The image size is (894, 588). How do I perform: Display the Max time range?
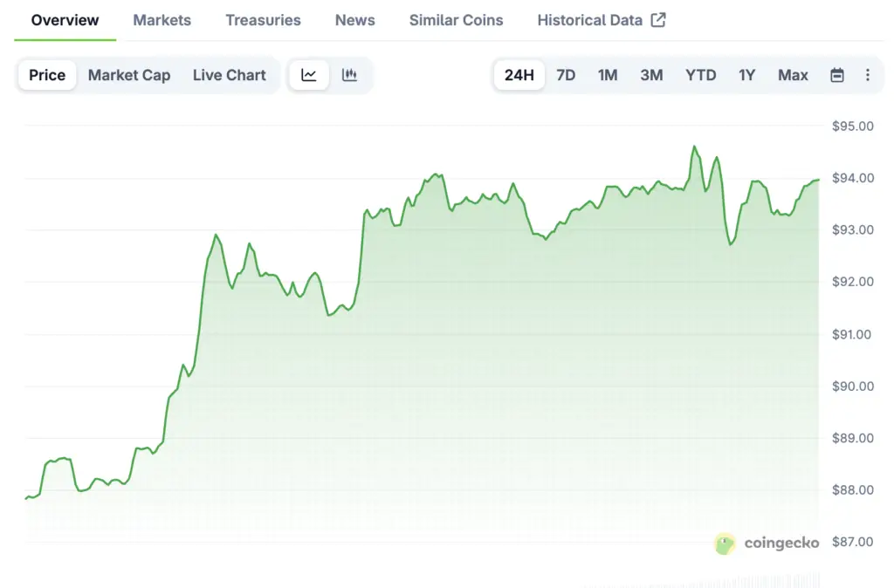(x=793, y=75)
